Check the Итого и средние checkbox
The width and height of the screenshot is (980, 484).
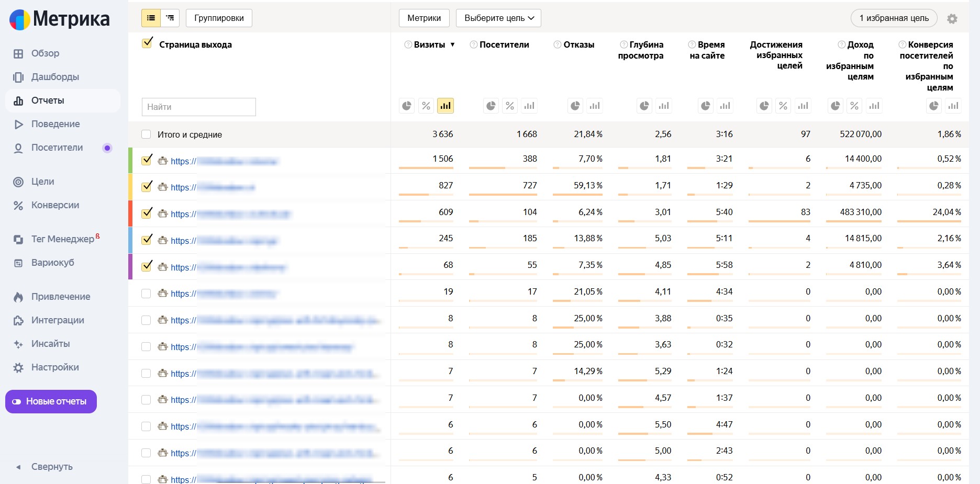[146, 134]
